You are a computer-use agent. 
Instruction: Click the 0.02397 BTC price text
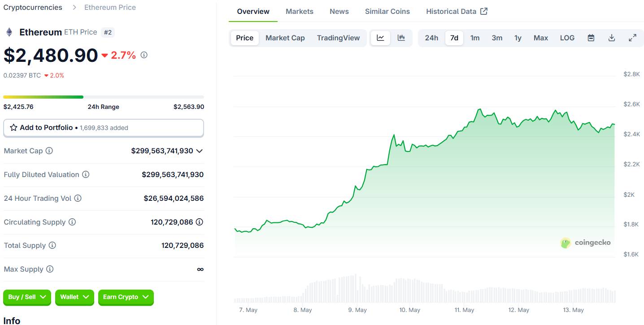tap(22, 75)
